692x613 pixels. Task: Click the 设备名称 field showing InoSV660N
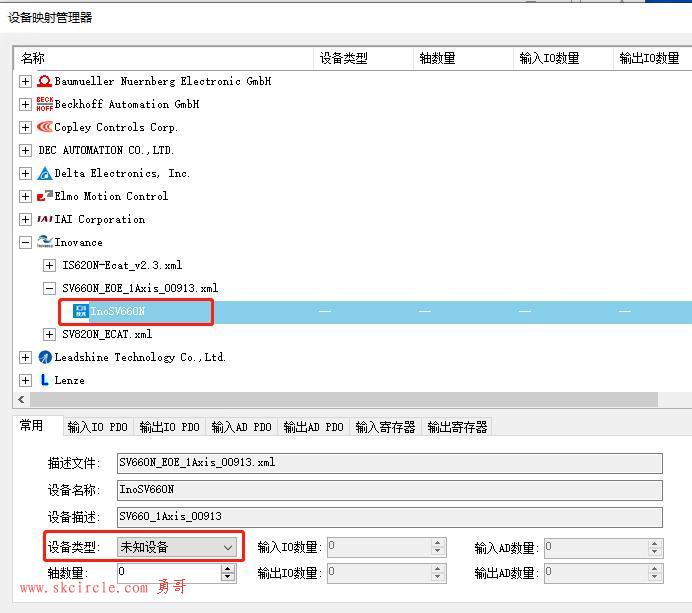(x=390, y=490)
